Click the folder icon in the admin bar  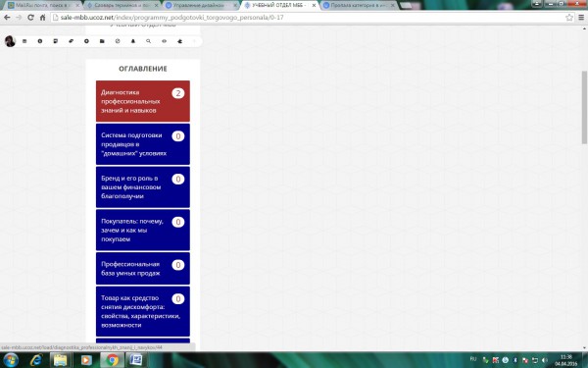(102, 41)
